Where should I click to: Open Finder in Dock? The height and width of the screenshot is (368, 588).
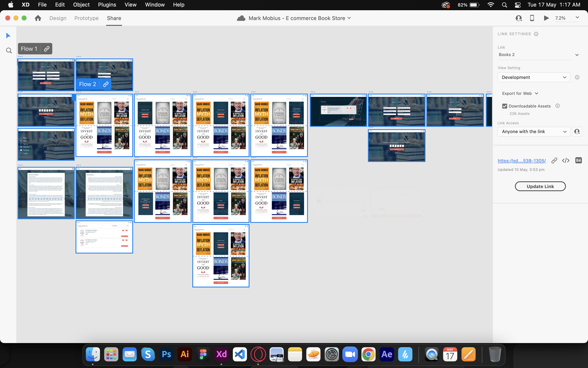(93, 354)
